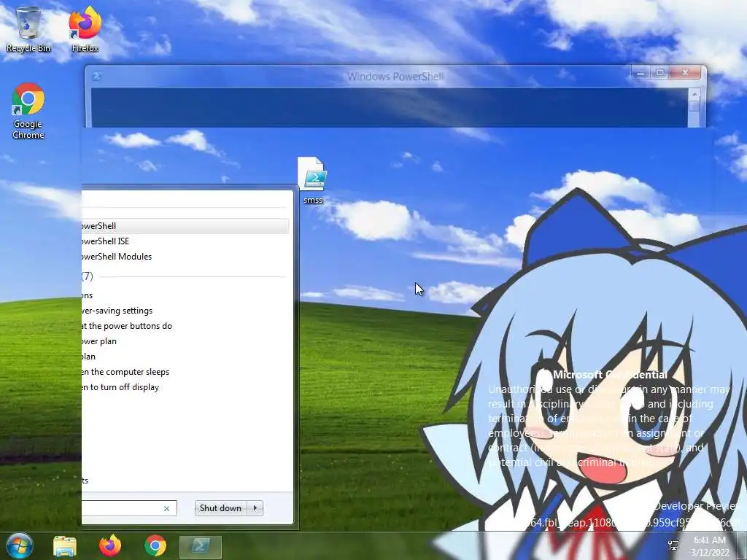Launch Firefox from the desktop shortcut
The image size is (747, 560).
[85, 29]
